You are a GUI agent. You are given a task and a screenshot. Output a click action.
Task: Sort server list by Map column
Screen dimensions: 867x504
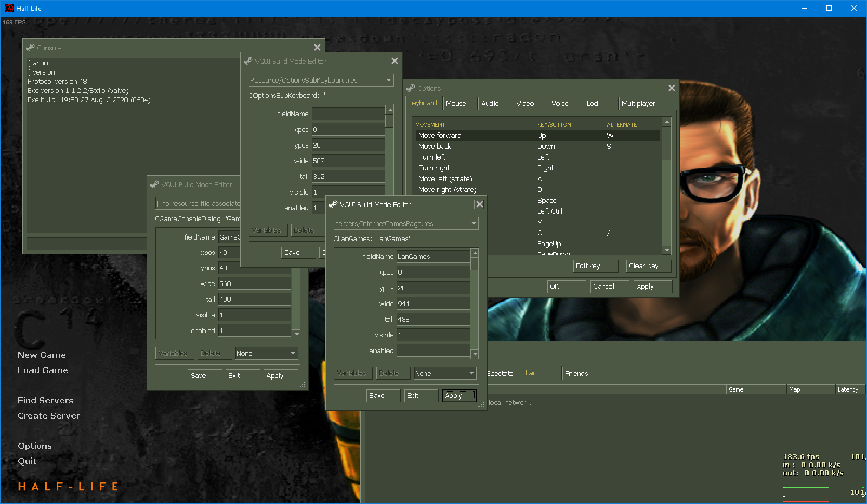click(811, 389)
